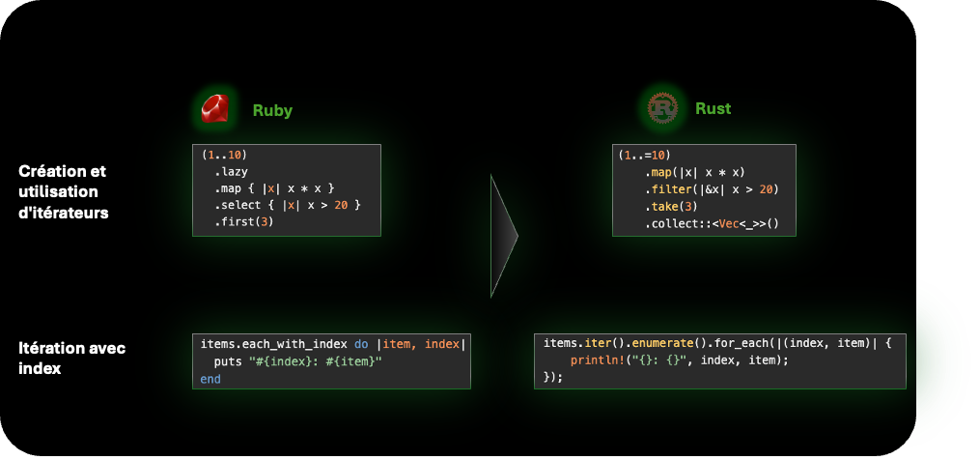Image resolution: width=980 pixels, height=460 pixels.
Task: Click the '(1..=10)' range in Rust block
Action: tap(641, 155)
